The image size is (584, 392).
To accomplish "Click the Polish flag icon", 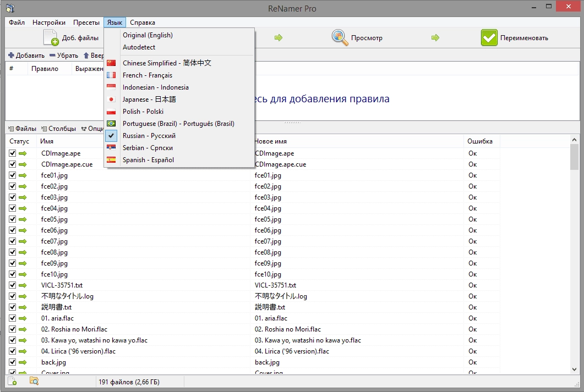I will [x=111, y=112].
